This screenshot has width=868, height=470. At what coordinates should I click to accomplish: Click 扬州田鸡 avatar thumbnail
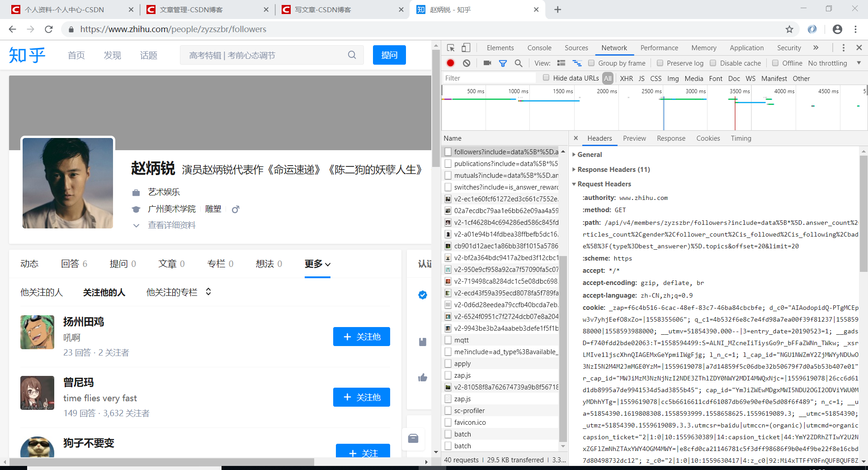pyautogui.click(x=37, y=332)
